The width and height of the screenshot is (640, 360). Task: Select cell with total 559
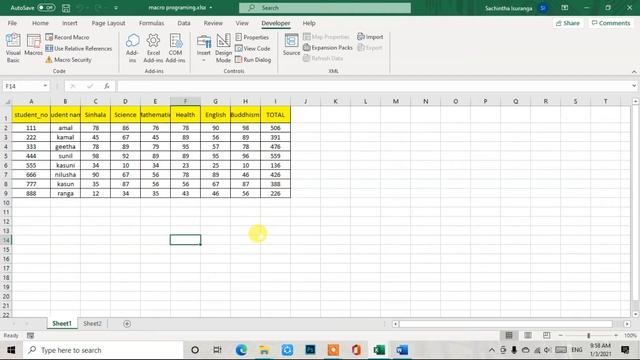click(x=276, y=156)
